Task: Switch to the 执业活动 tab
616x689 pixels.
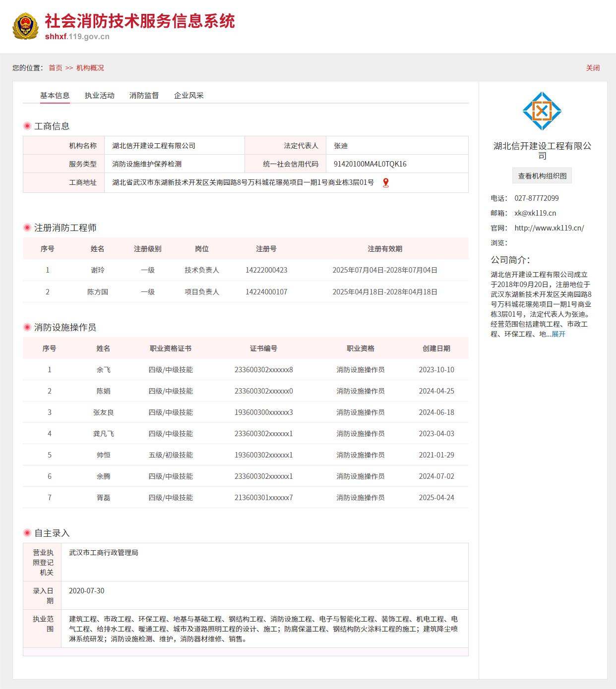Action: pyautogui.click(x=99, y=96)
